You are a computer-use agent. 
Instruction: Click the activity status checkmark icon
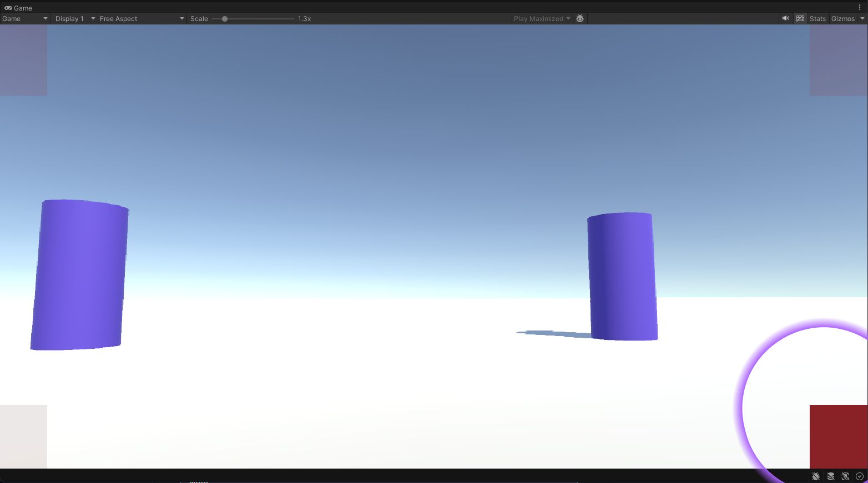tap(860, 476)
